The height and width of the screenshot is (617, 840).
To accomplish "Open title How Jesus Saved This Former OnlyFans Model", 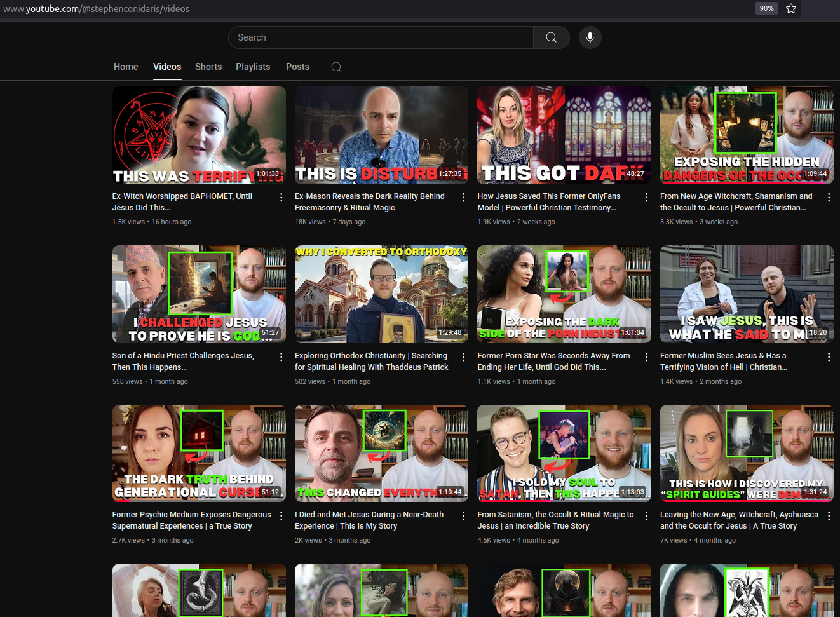I will 549,202.
